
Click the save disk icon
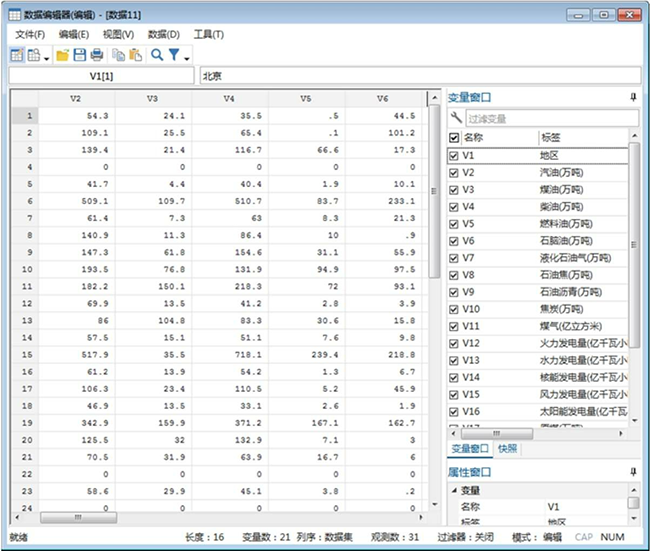(80, 55)
